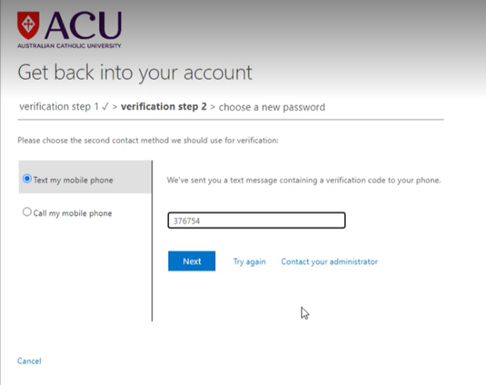Click the Cancel link at the bottom
The width and height of the screenshot is (486, 385).
[x=29, y=361]
